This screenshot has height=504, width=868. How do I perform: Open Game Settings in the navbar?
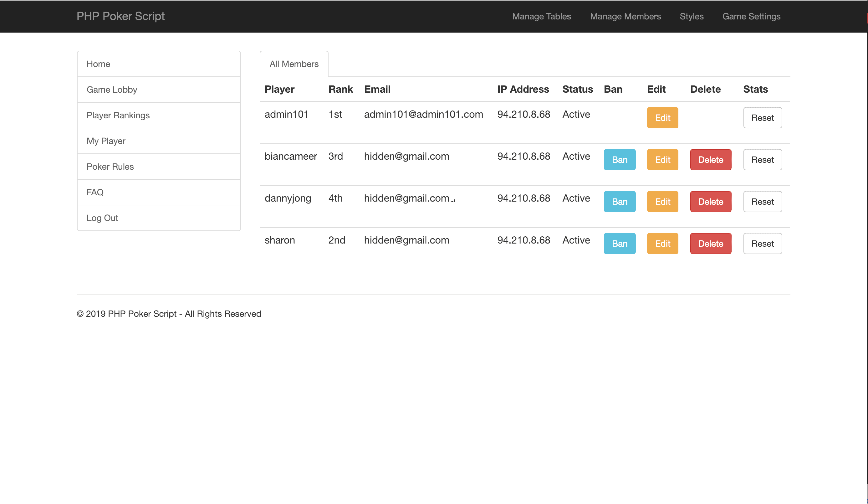coord(752,16)
